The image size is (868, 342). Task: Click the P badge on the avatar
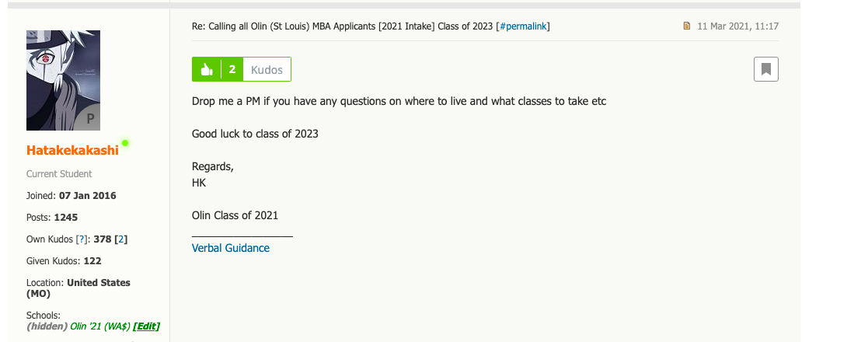pos(90,119)
